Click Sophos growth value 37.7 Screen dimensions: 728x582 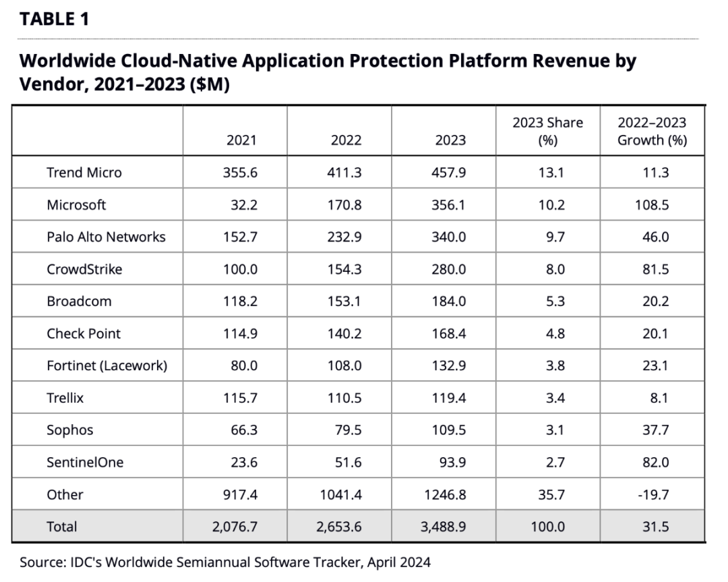(656, 430)
